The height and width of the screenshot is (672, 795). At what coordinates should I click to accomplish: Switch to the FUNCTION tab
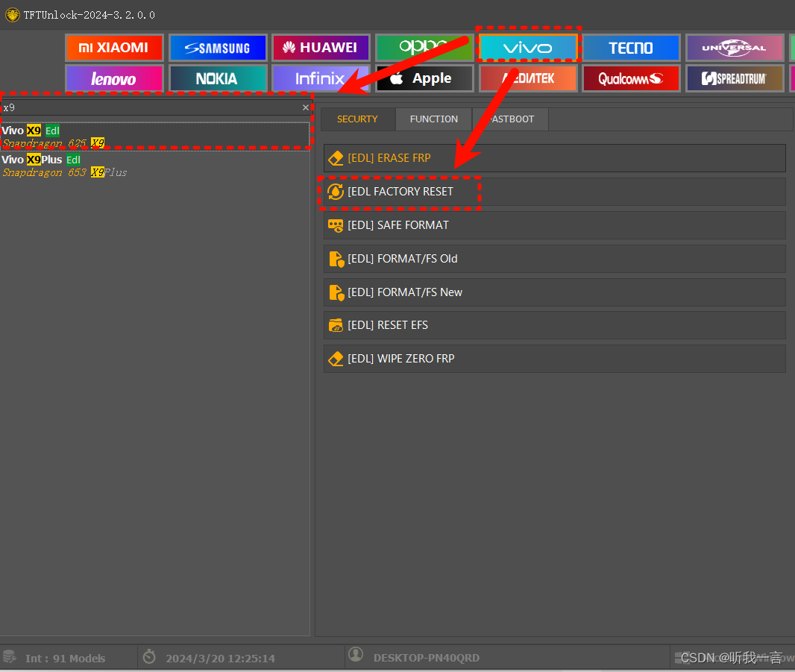434,119
